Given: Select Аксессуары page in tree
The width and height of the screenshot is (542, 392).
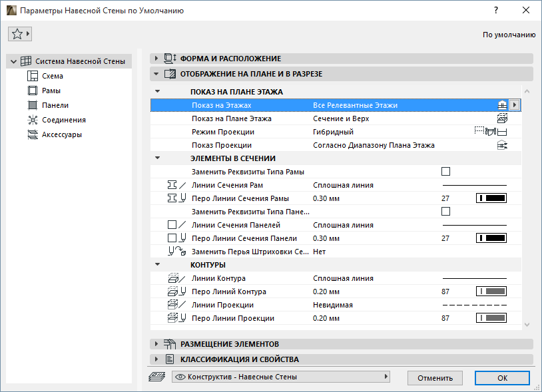Looking at the screenshot, I should click(x=62, y=134).
